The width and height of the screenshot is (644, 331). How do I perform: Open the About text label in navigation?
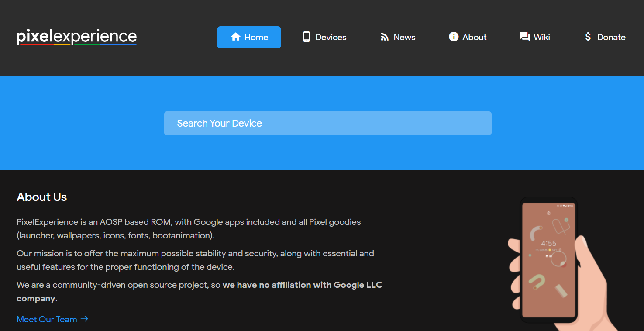[x=474, y=37]
